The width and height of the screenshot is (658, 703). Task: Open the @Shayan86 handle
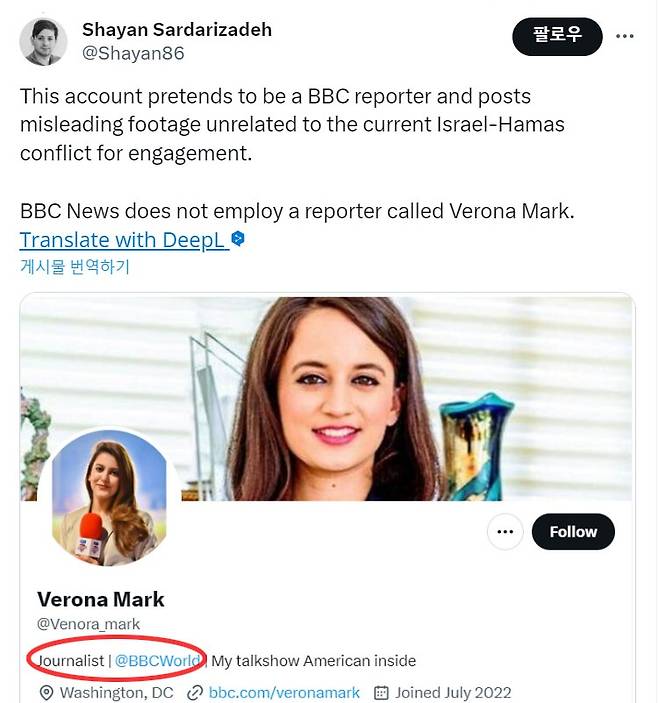click(x=133, y=54)
